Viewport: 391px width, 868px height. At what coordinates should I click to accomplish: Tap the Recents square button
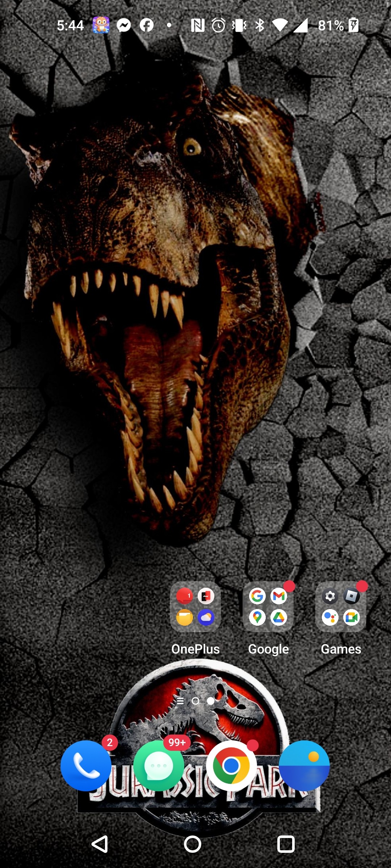286,844
